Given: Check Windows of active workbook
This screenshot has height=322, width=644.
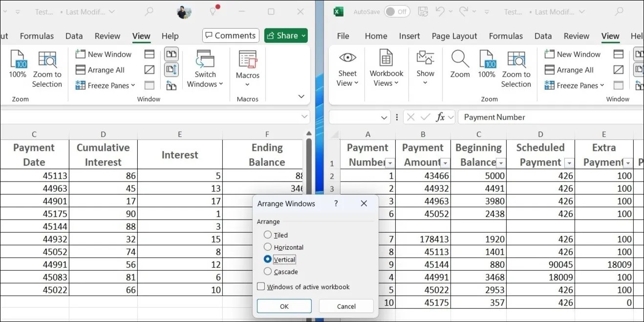Looking at the screenshot, I should click(x=260, y=287).
